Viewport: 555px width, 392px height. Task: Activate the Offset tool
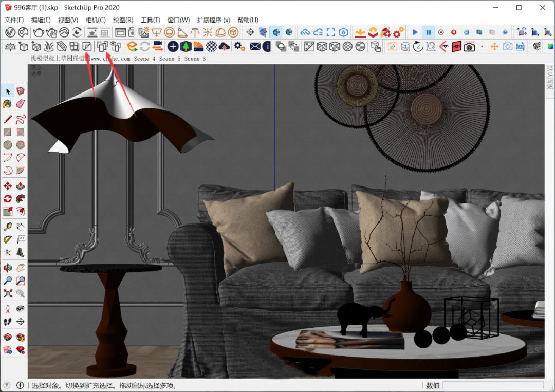tap(21, 212)
